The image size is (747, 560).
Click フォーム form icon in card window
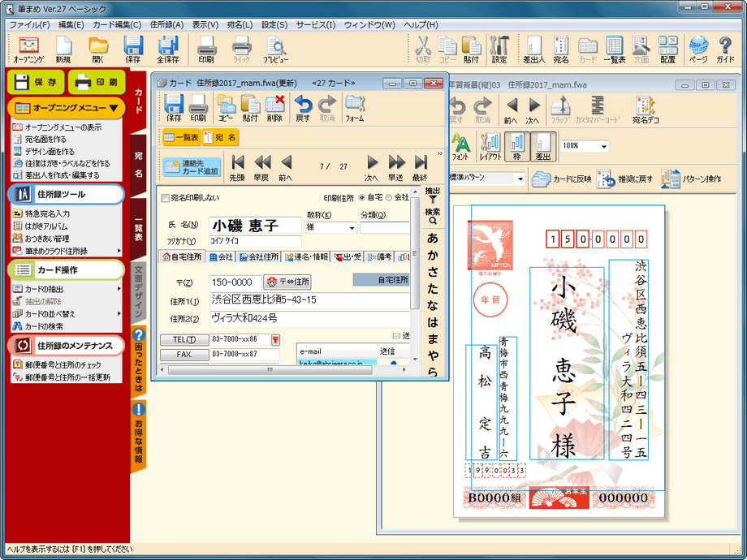click(355, 108)
